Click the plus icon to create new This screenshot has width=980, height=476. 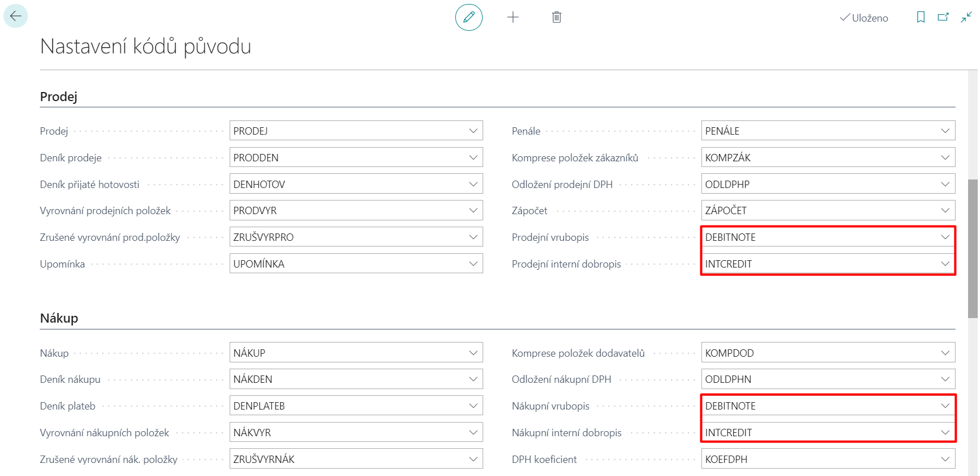point(513,17)
